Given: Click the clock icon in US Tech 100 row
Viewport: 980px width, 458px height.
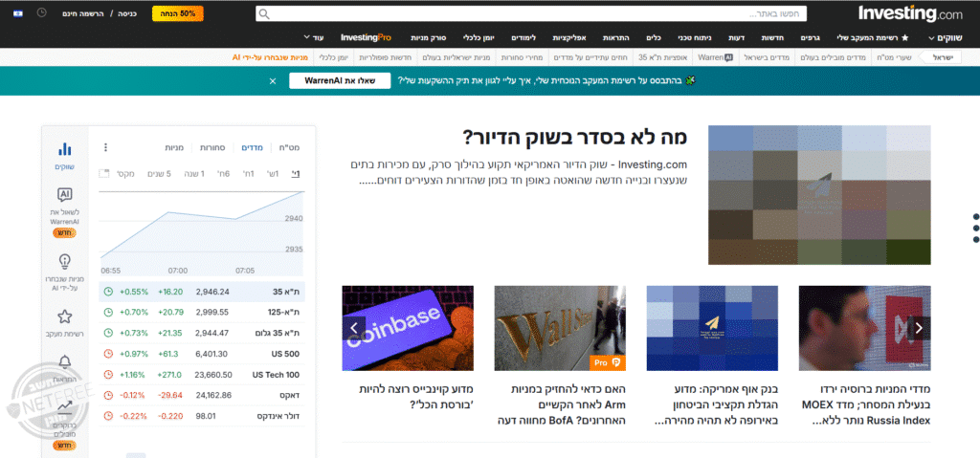Looking at the screenshot, I should 108,374.
